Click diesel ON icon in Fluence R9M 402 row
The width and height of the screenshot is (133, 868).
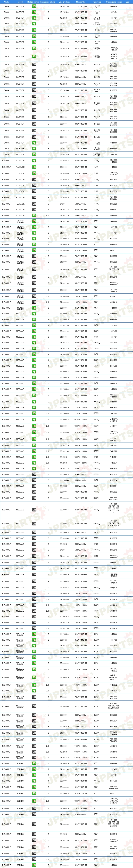pos(34,210)
